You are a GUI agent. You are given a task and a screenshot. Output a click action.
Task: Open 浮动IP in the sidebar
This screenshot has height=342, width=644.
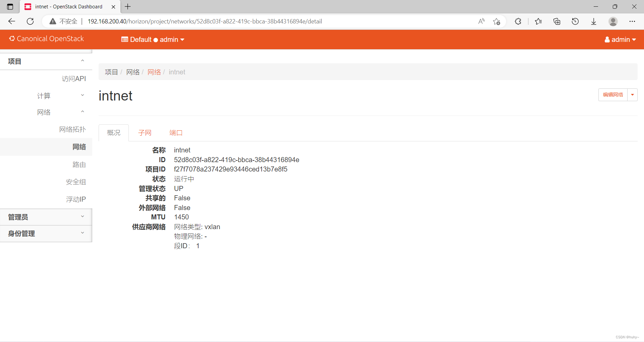[x=76, y=199]
